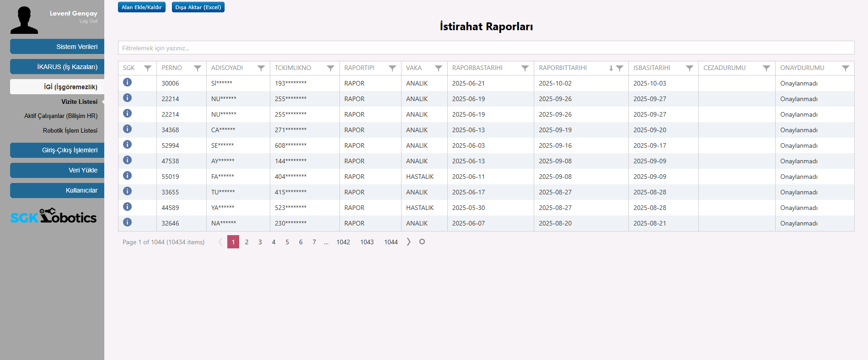Open filter for TCKIMLIKNO column

click(x=330, y=68)
